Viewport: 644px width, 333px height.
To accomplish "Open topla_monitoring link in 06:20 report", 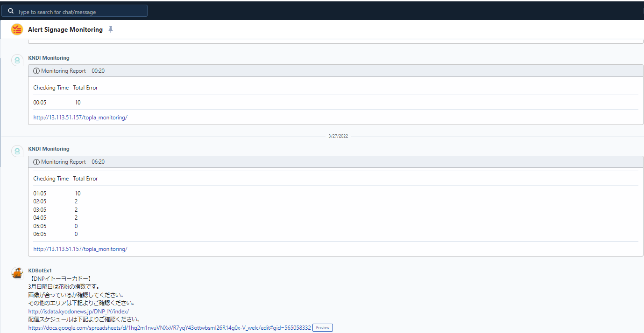I will point(80,249).
